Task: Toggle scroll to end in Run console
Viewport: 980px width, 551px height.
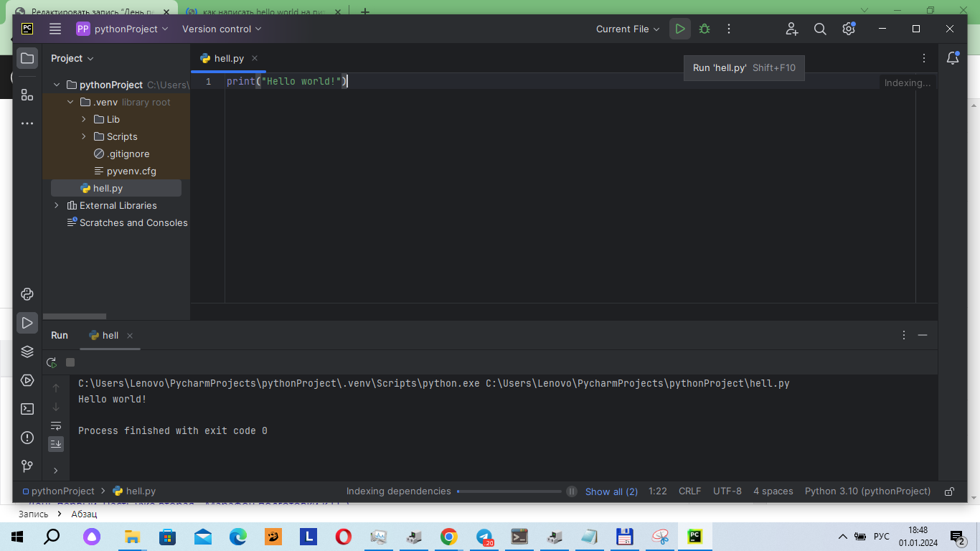Action: click(56, 444)
